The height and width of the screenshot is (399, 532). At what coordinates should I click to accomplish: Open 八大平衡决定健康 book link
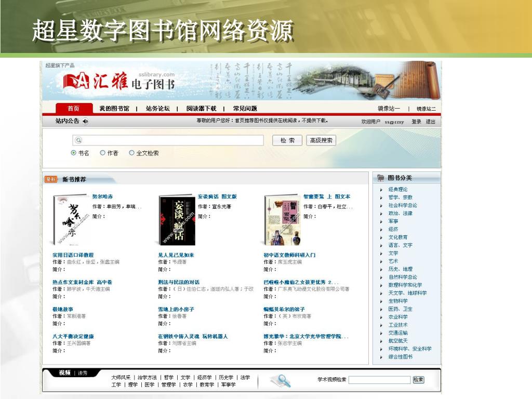click(x=73, y=336)
